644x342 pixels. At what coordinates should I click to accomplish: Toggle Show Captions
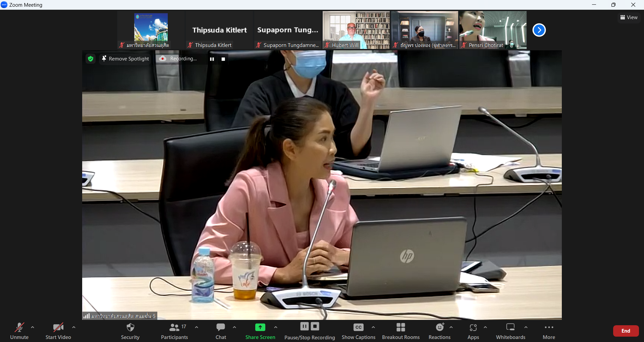tap(358, 328)
